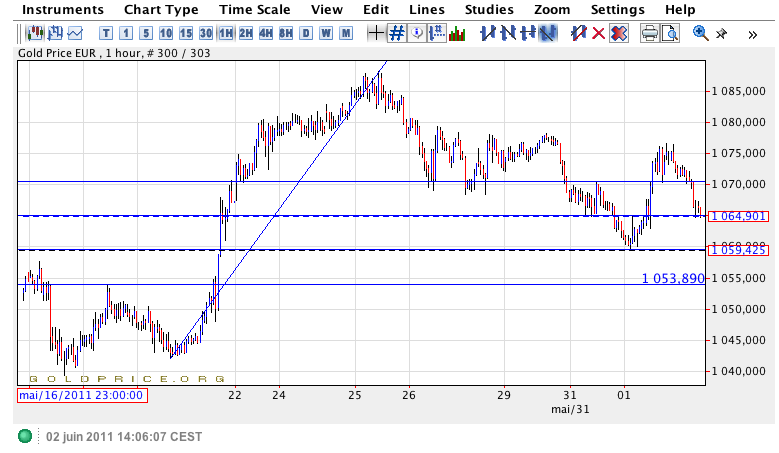
Task: Switch to the bar chart type icon
Action: (53, 33)
